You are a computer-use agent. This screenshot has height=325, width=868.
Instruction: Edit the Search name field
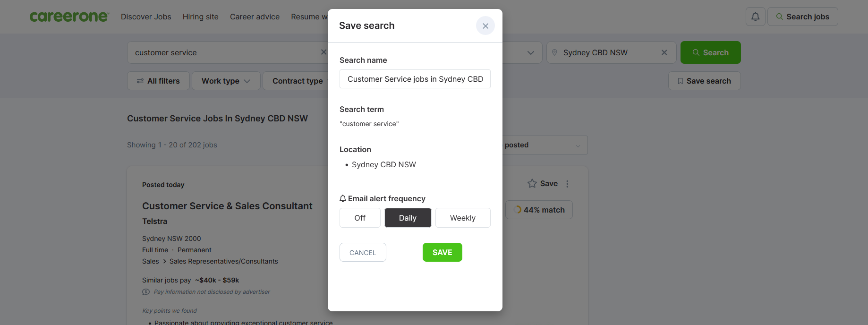(415, 79)
